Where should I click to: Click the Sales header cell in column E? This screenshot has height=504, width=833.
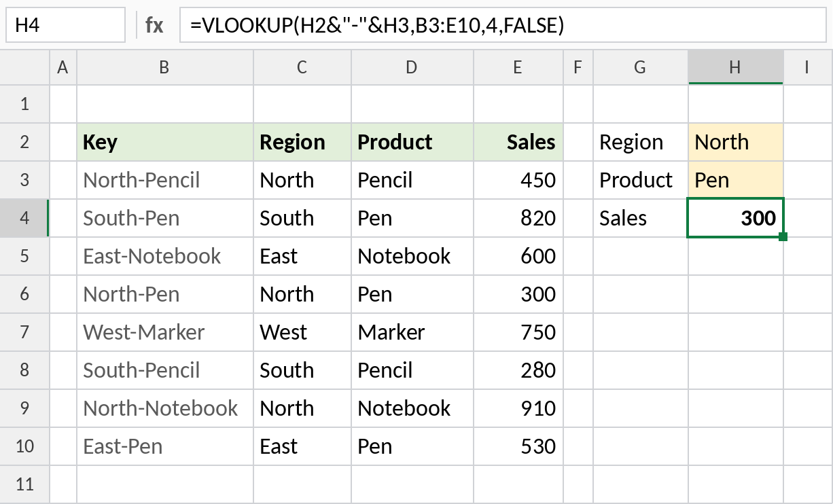[518, 142]
